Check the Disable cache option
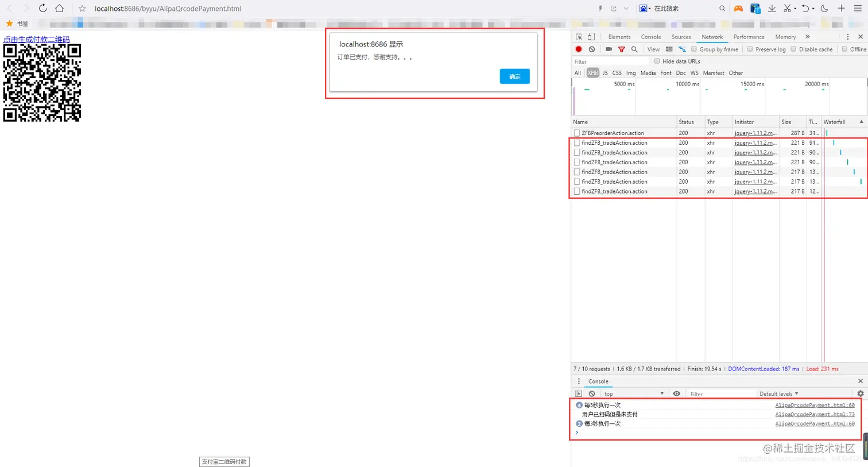The width and height of the screenshot is (868, 467). (794, 49)
